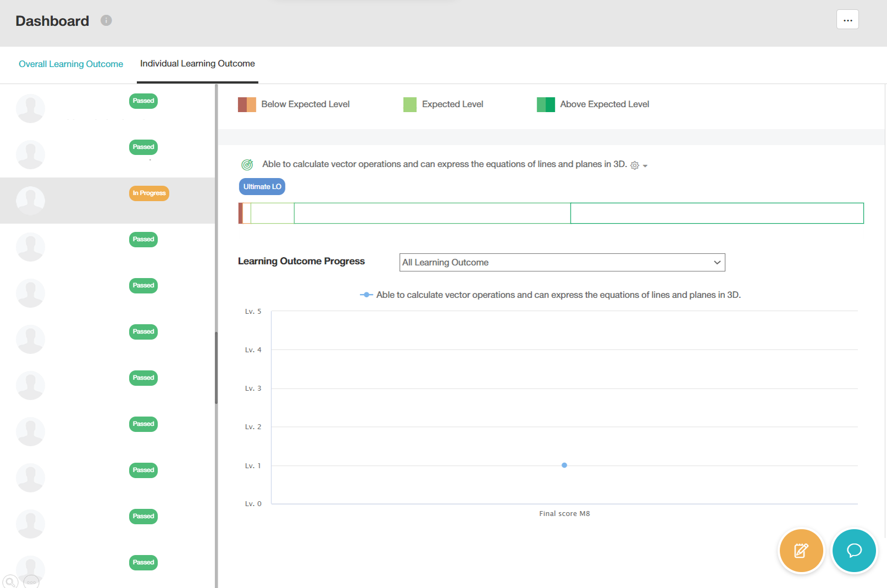Click the outcome description text above Ultimate LO

444,164
